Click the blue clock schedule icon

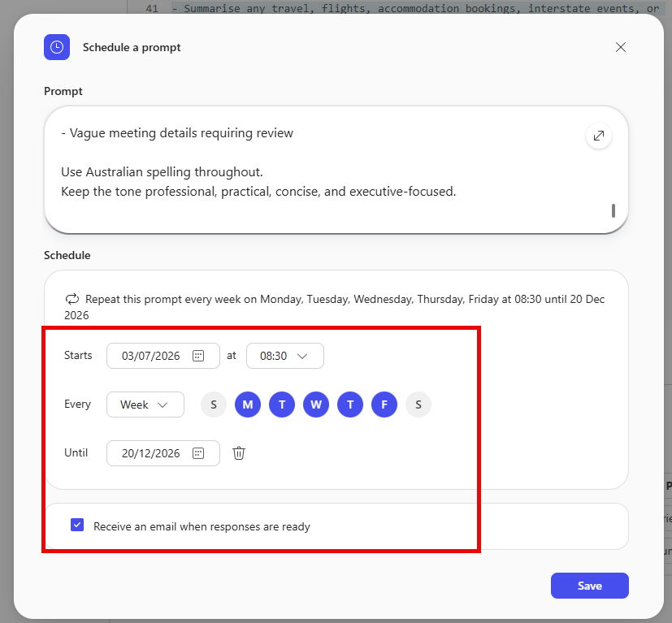57,47
